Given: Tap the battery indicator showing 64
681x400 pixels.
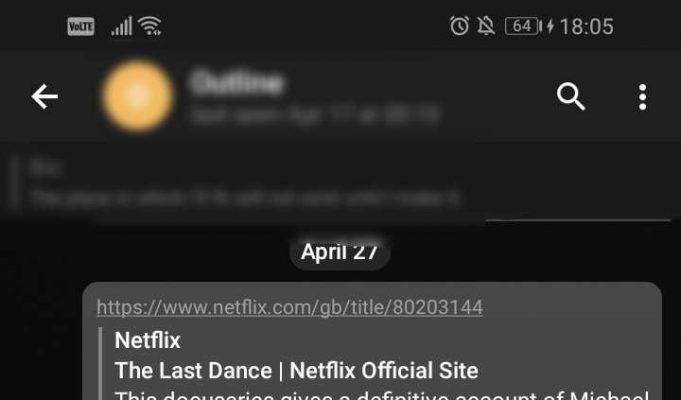Looking at the screenshot, I should (x=523, y=26).
